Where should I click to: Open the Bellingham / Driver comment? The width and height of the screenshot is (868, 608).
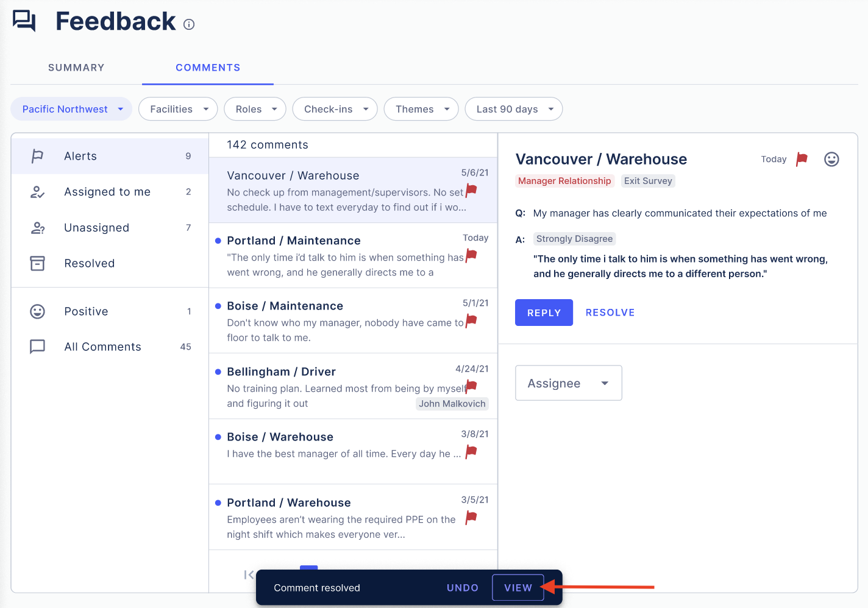point(353,386)
